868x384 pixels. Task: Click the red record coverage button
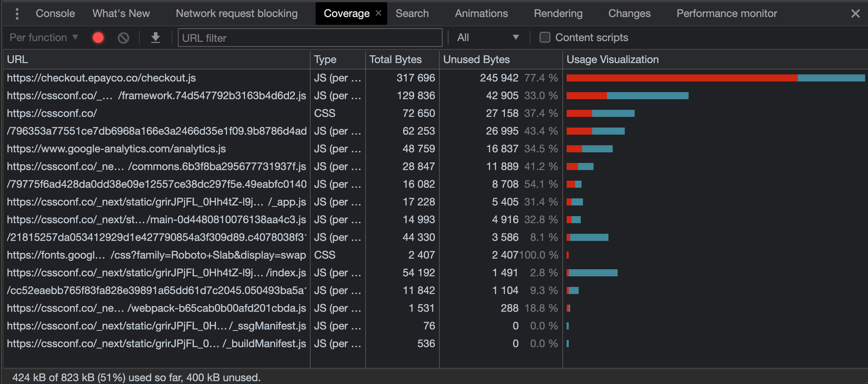[x=98, y=38]
